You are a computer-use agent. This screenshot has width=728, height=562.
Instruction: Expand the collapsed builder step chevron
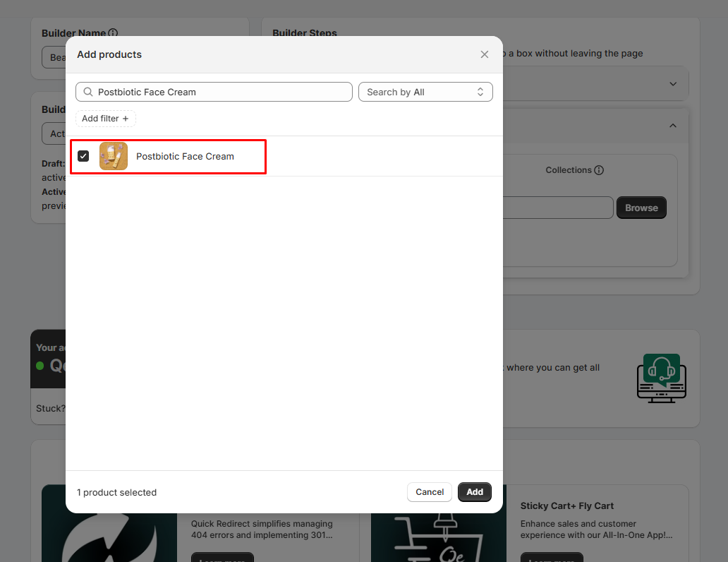point(672,84)
